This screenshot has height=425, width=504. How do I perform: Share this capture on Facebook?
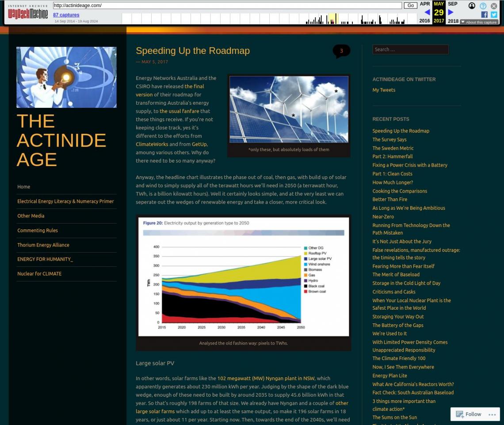[485, 15]
